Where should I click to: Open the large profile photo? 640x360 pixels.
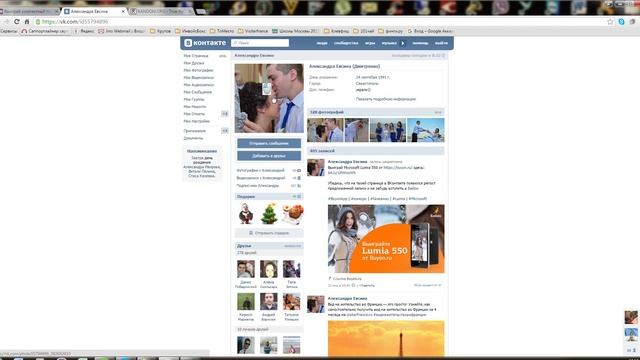[269, 98]
